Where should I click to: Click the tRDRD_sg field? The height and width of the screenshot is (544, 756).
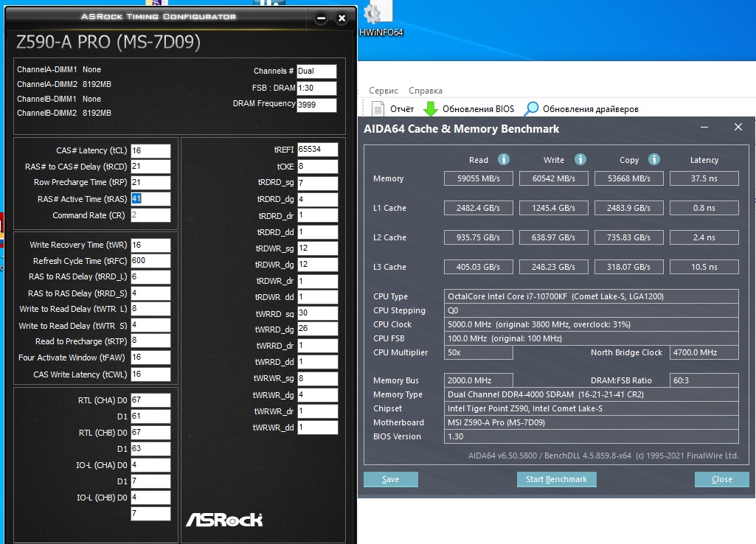pyautogui.click(x=317, y=183)
